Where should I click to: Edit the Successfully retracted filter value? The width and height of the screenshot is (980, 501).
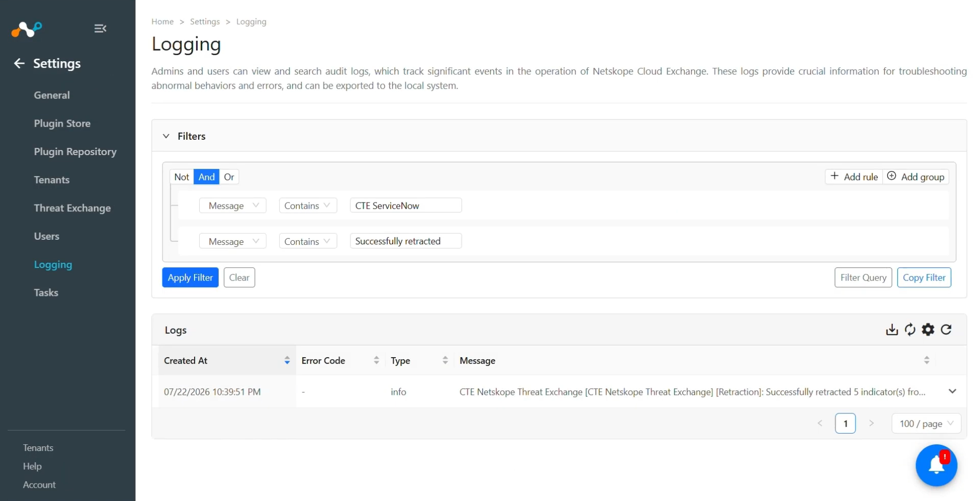[406, 241]
